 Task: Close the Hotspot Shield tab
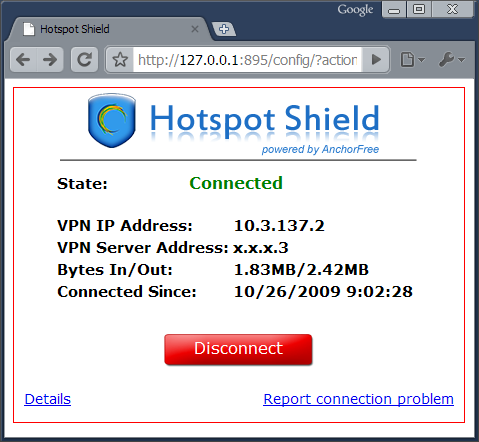195,29
